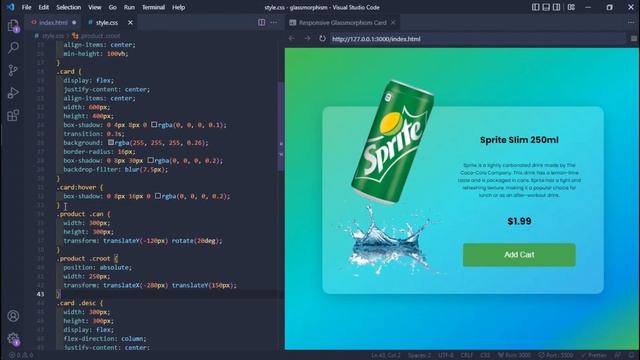Image resolution: width=640 pixels, height=360 pixels.
Task: Open More Actions for the preview editor group
Action: pos(631,22)
